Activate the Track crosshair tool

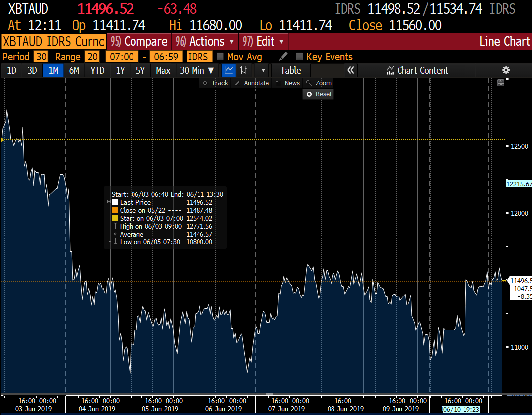click(214, 83)
